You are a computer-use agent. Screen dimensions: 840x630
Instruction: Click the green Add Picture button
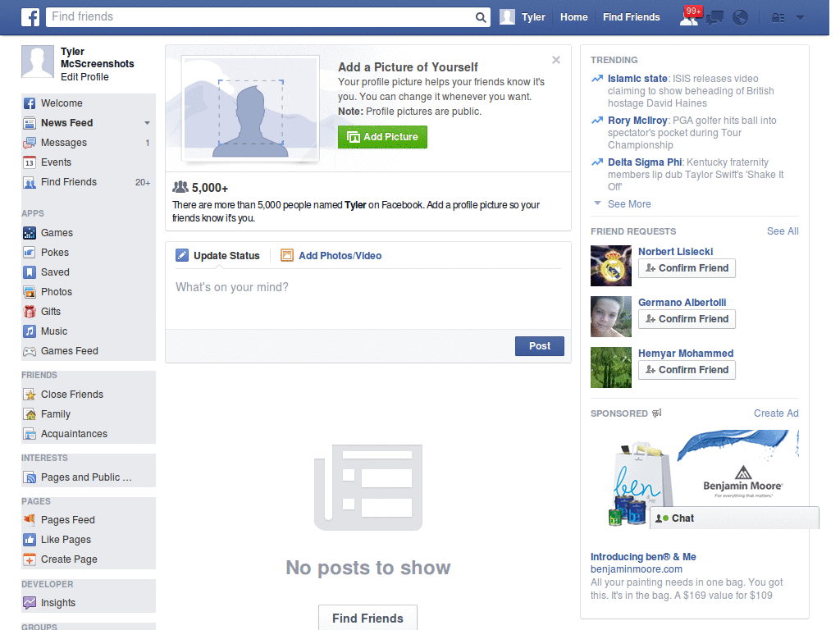tap(382, 137)
